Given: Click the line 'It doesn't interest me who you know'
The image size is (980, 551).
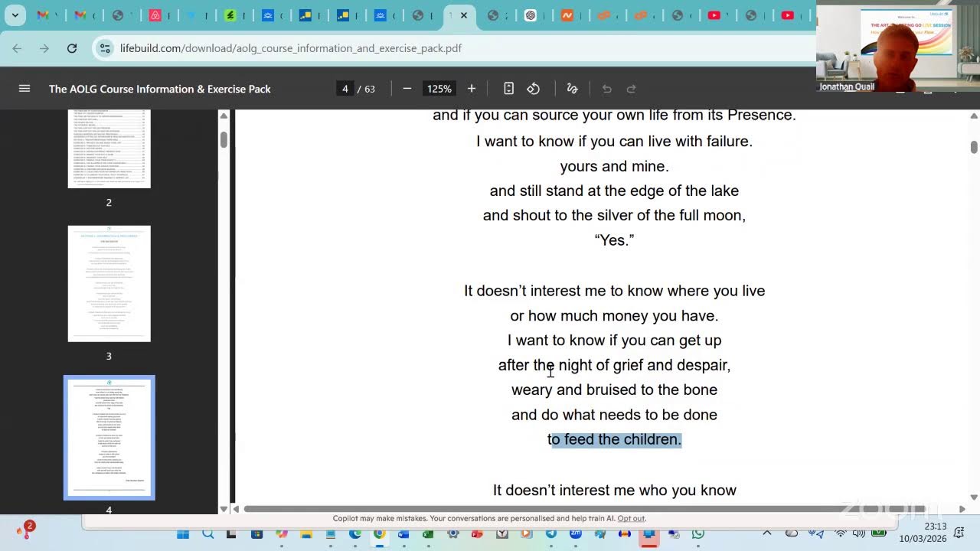Looking at the screenshot, I should point(615,490).
